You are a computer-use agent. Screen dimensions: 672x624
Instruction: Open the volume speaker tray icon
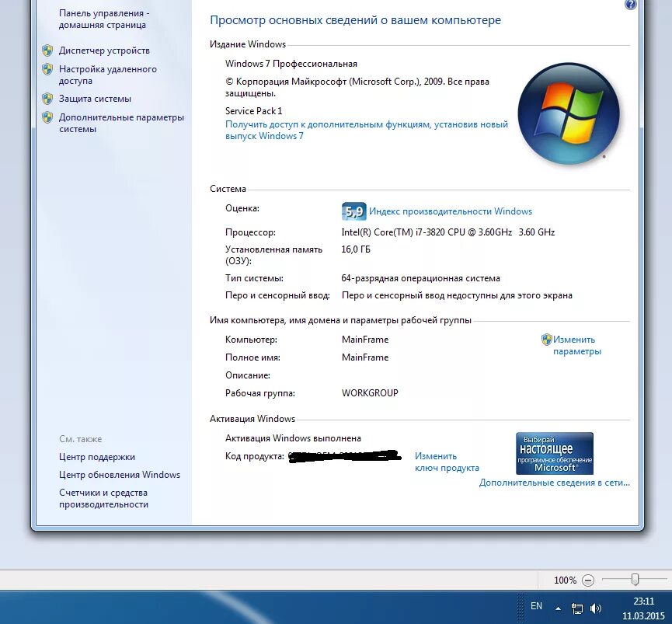pos(596,608)
